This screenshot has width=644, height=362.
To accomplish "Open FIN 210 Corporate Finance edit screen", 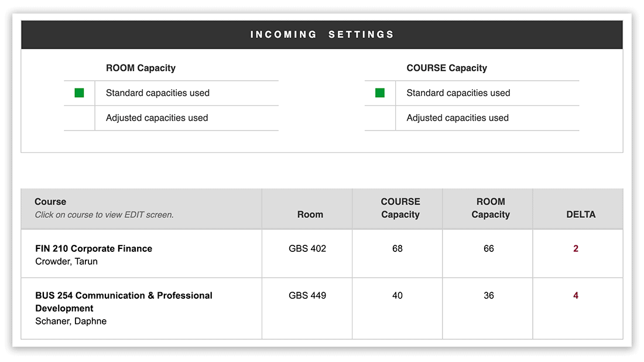I will click(x=93, y=248).
